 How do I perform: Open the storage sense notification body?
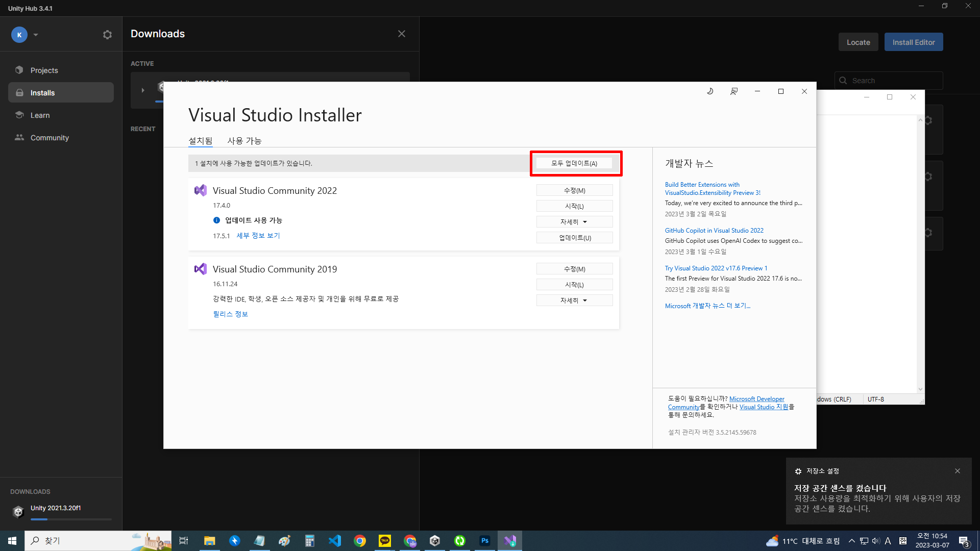tap(878, 498)
